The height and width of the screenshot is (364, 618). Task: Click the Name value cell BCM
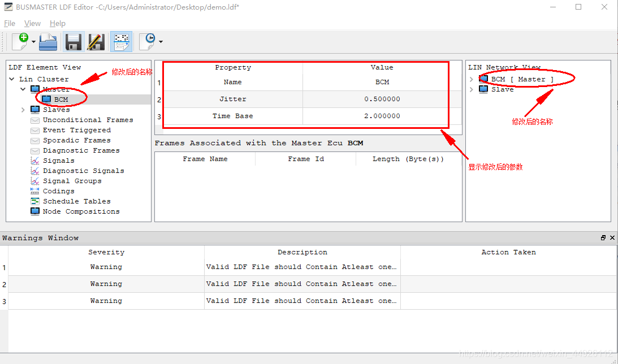(382, 83)
